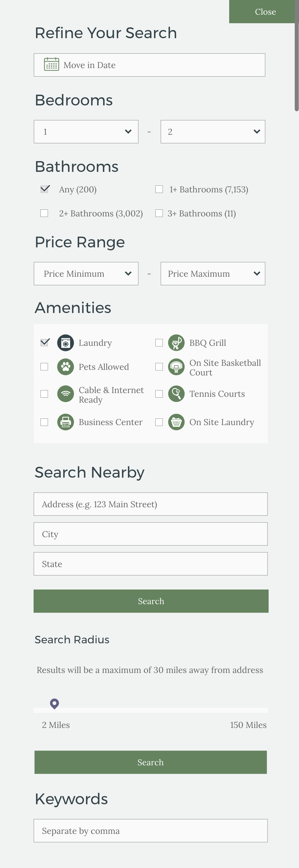Expand the Price Minimum dropdown
Image resolution: width=299 pixels, height=868 pixels.
point(86,274)
